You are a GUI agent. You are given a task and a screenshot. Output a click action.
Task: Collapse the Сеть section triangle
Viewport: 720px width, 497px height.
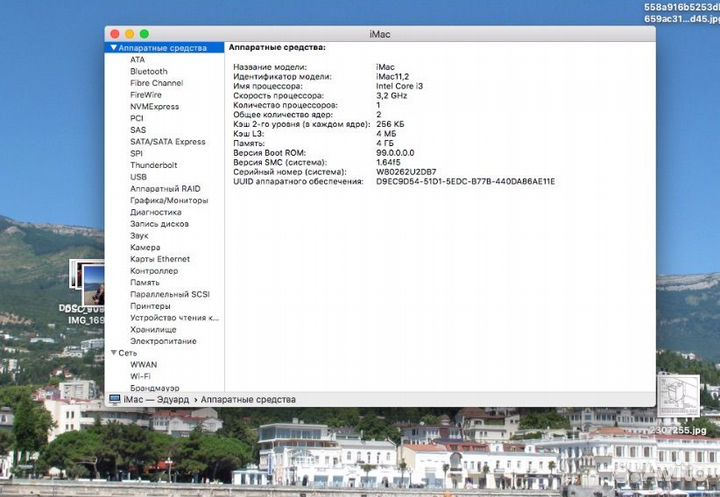pyautogui.click(x=113, y=353)
